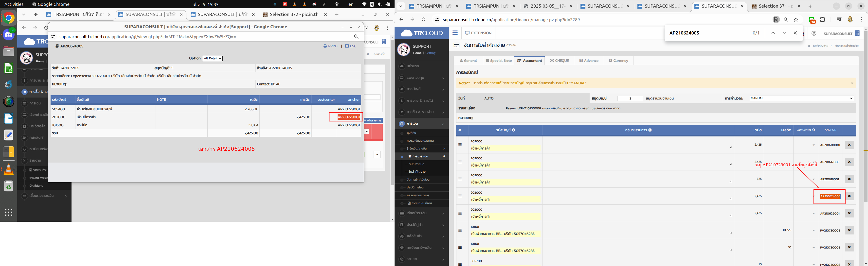Open the Advance tab
Viewport: 868px width, 266px height.
[589, 61]
